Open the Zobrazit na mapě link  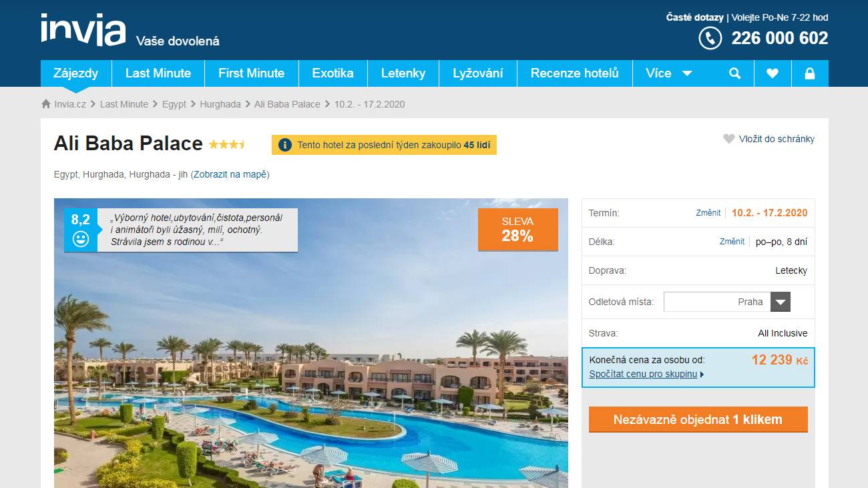pos(230,174)
